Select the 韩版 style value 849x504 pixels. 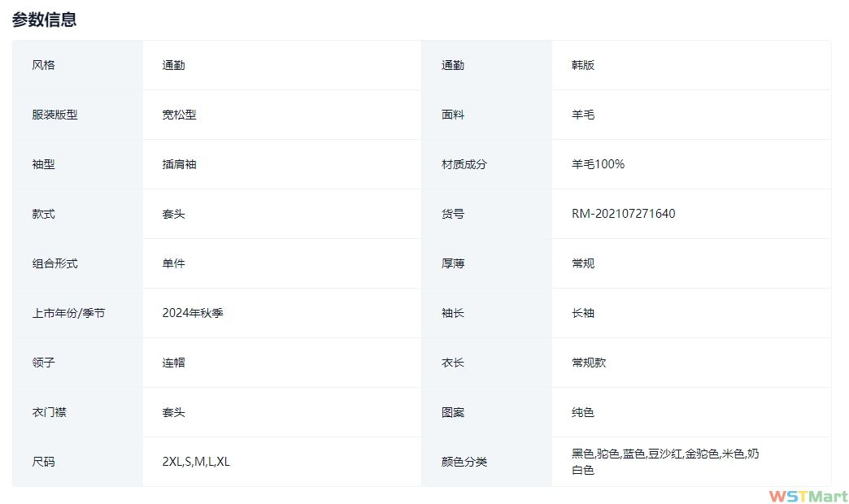(x=583, y=65)
